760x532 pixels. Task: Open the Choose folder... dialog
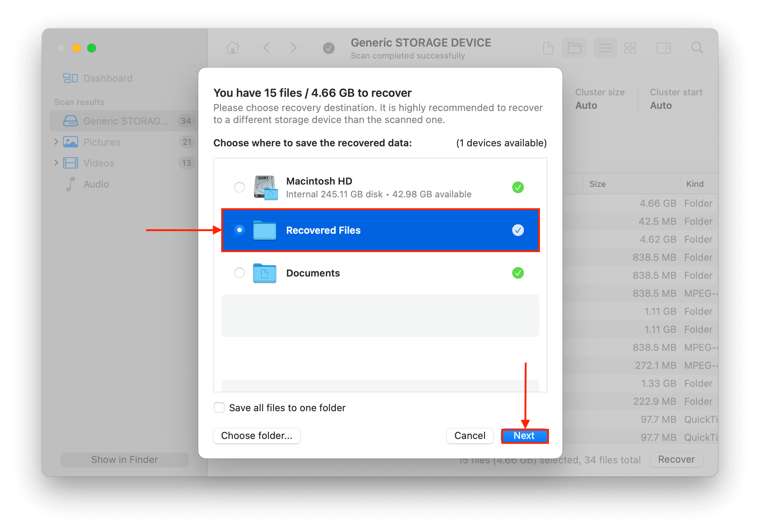pos(256,436)
